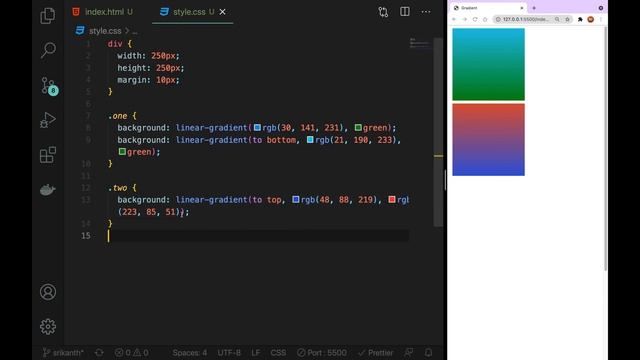Click the editor vertical scrollbar
The width and height of the screenshot is (640, 360).
[438, 132]
